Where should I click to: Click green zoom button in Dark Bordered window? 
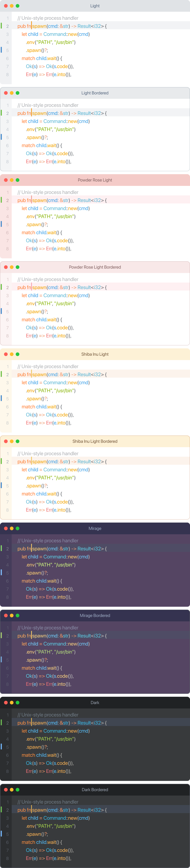pos(18,790)
